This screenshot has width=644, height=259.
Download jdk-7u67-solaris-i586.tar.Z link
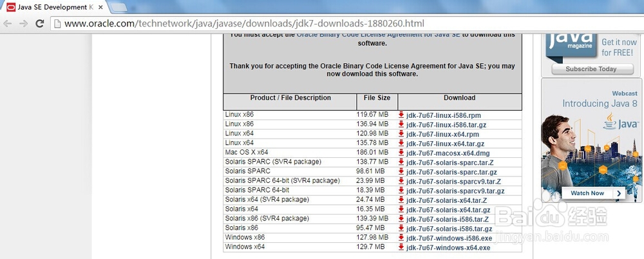tap(448, 220)
